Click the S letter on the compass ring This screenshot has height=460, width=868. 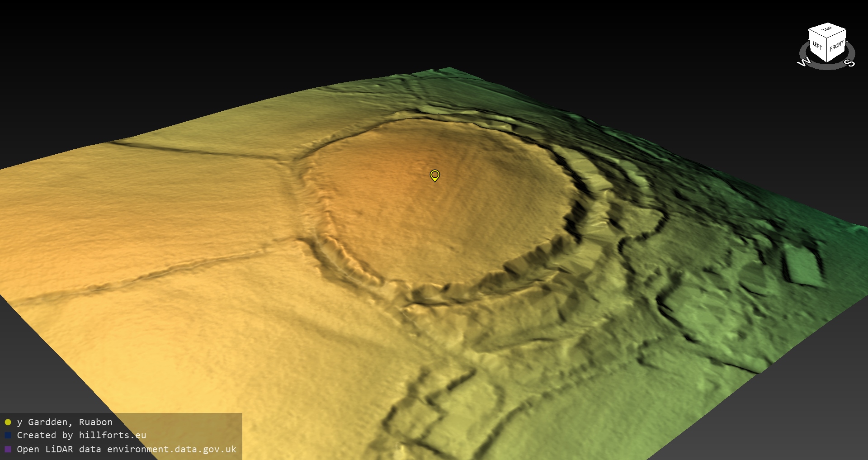[x=850, y=63]
